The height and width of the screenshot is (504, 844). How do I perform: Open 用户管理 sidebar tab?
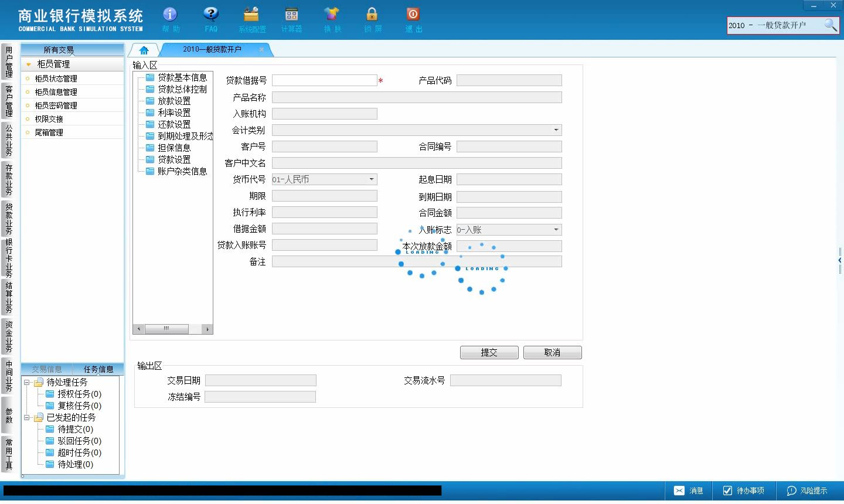pos(8,62)
